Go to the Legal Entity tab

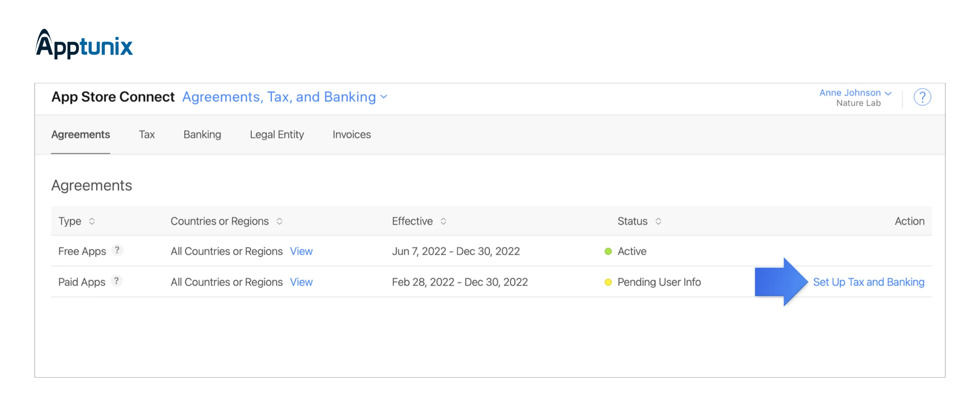click(277, 135)
